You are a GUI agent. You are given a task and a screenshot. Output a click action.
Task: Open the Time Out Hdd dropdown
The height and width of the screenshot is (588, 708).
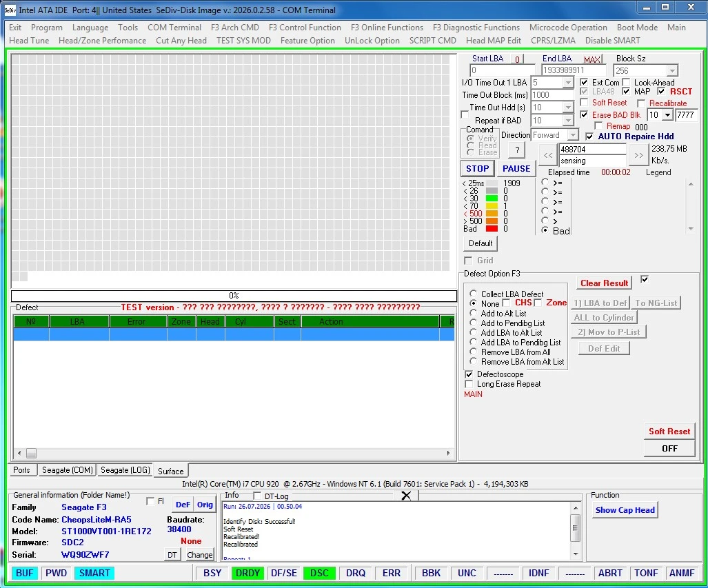coord(568,108)
